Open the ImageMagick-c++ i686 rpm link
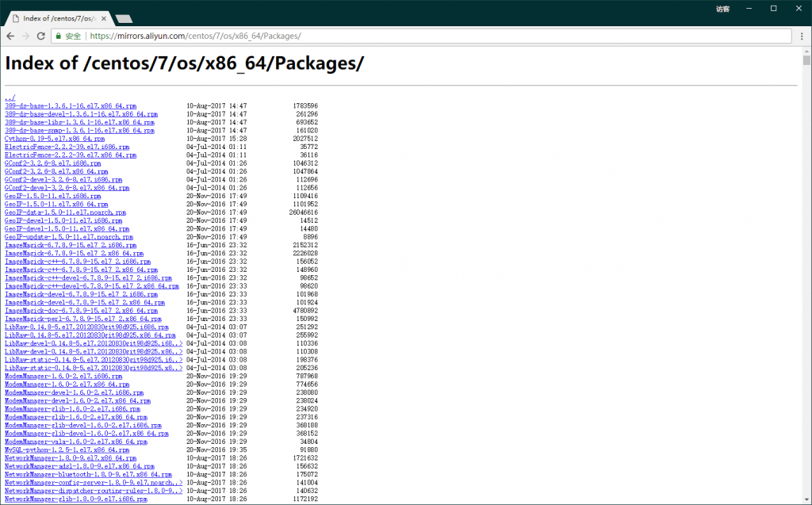The height and width of the screenshot is (505, 812). click(x=78, y=262)
